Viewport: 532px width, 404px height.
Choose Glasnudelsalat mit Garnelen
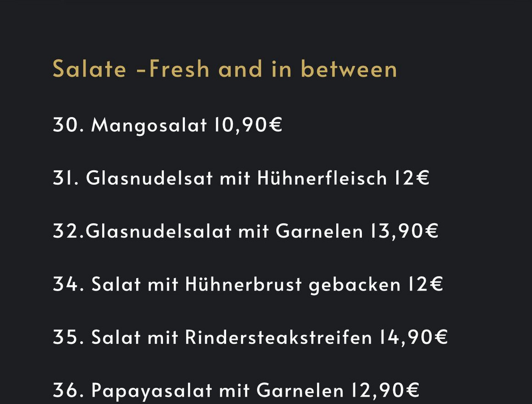pos(224,231)
